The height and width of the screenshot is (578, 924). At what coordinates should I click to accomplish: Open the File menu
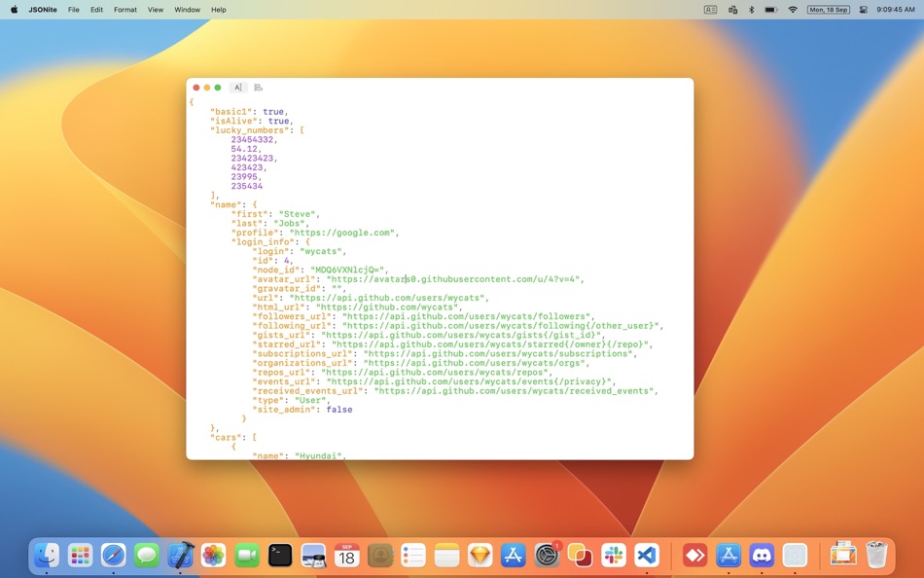coord(74,10)
